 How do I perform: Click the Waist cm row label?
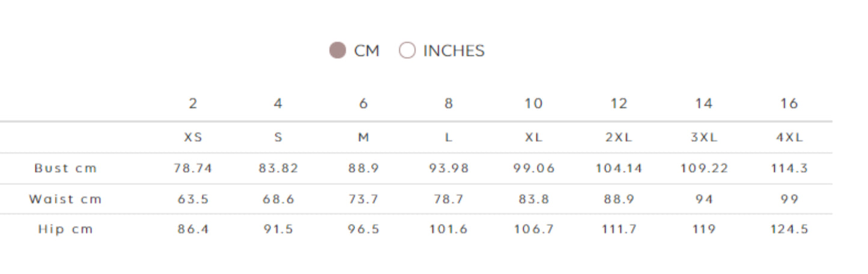click(x=65, y=199)
